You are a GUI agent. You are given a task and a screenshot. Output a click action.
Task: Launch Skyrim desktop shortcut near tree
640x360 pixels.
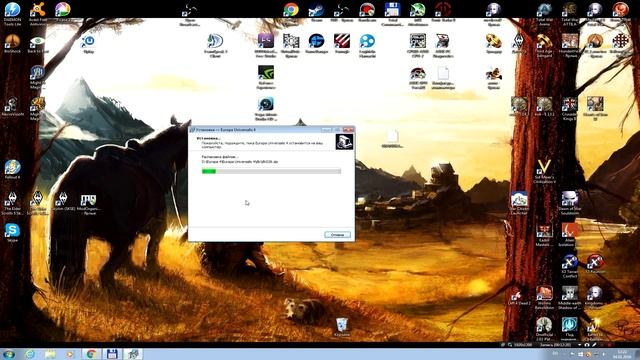point(519,43)
